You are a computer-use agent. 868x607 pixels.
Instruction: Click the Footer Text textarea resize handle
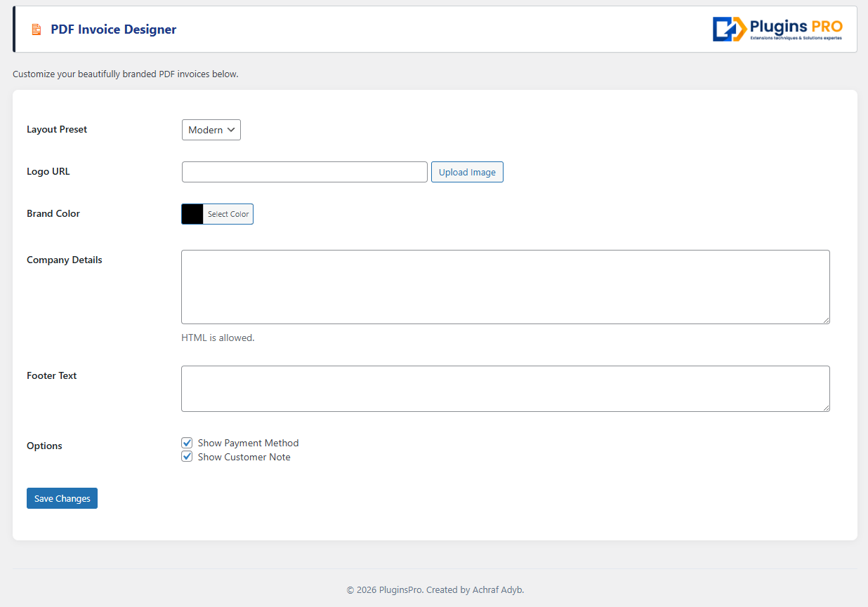[x=825, y=407]
